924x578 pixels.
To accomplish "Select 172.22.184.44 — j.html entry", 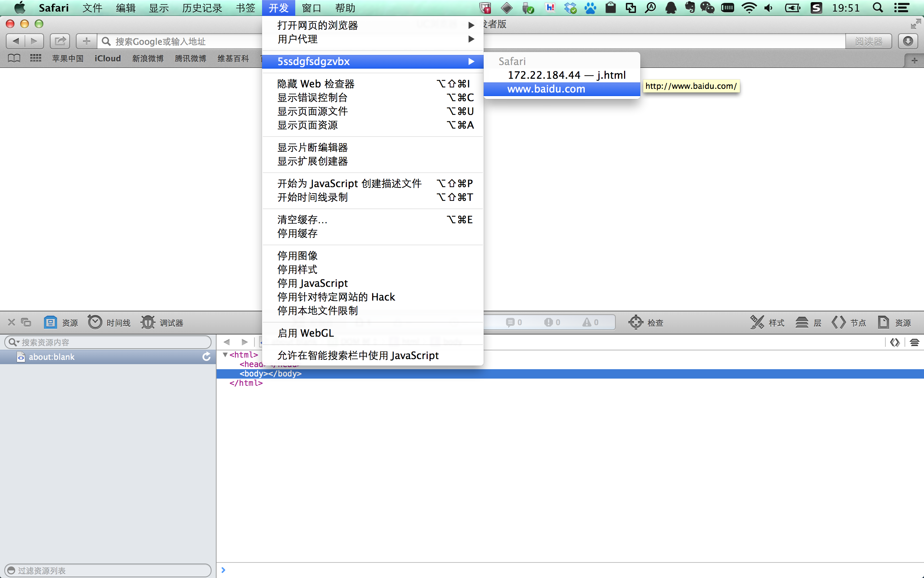I will coord(562,75).
